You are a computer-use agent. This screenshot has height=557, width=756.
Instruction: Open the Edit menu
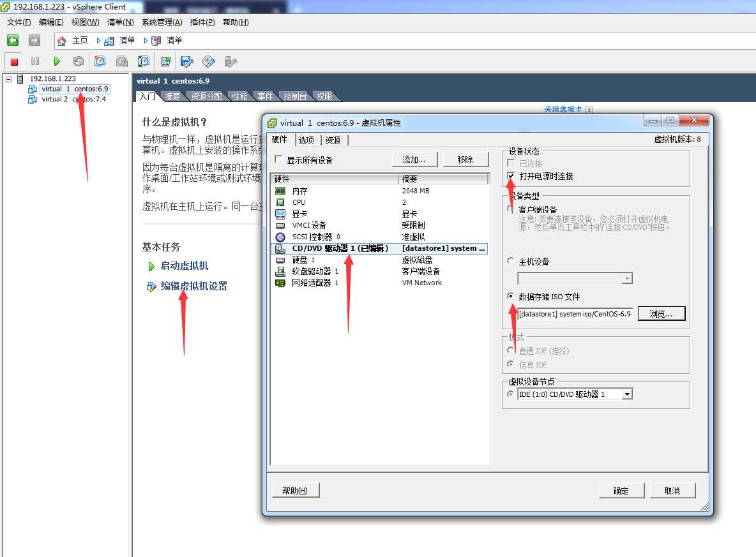click(51, 22)
